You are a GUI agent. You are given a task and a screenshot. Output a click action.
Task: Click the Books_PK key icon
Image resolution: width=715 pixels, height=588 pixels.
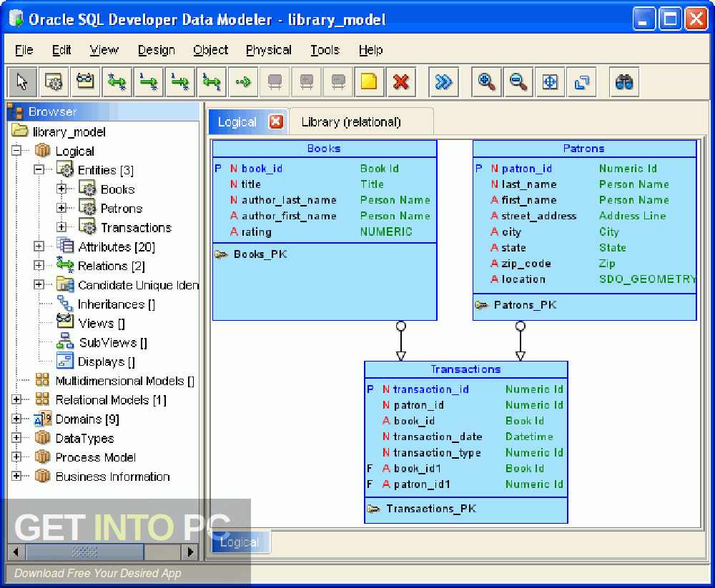click(222, 254)
